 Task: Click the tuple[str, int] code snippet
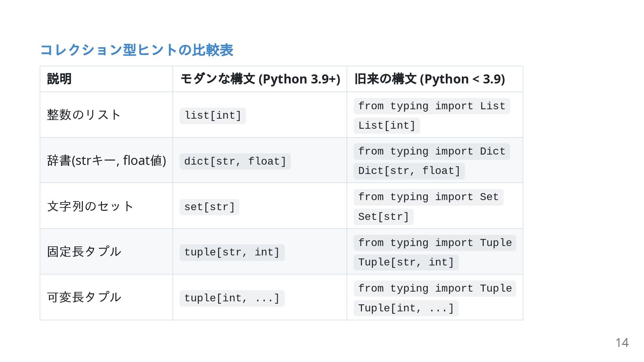232,252
